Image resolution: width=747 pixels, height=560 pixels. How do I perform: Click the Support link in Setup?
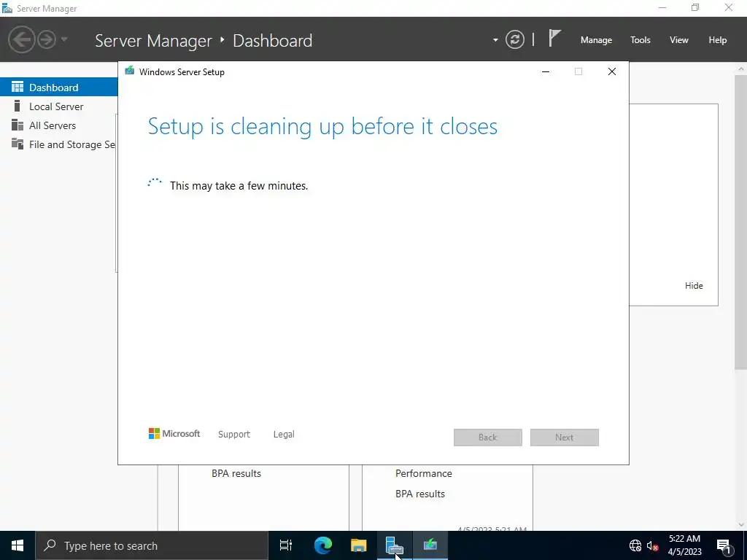[234, 435]
